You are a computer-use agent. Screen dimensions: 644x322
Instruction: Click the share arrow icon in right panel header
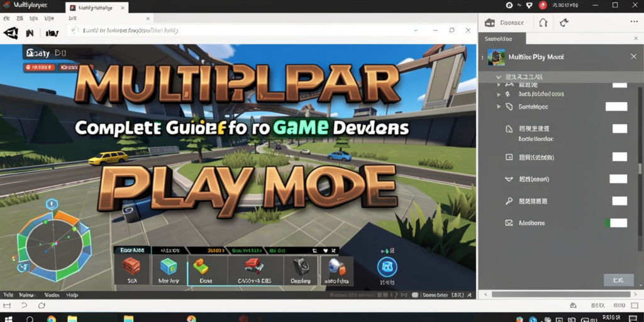point(564,23)
